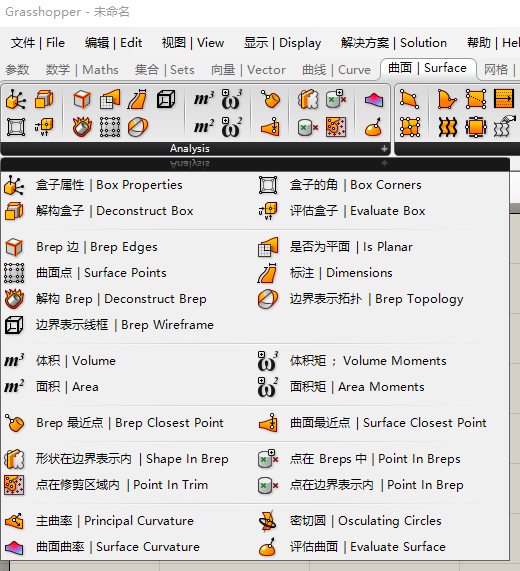Click Surface Curvature icon in toolbar

[374, 99]
